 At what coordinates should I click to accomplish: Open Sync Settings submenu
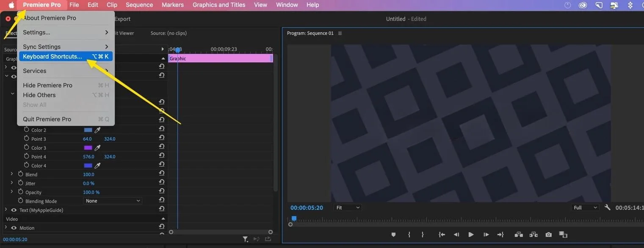point(66,47)
